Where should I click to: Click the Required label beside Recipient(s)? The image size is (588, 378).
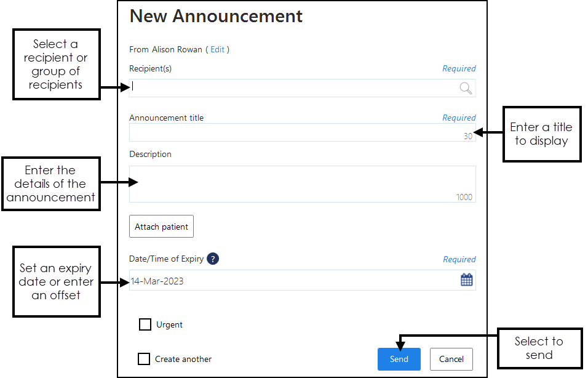pos(459,69)
